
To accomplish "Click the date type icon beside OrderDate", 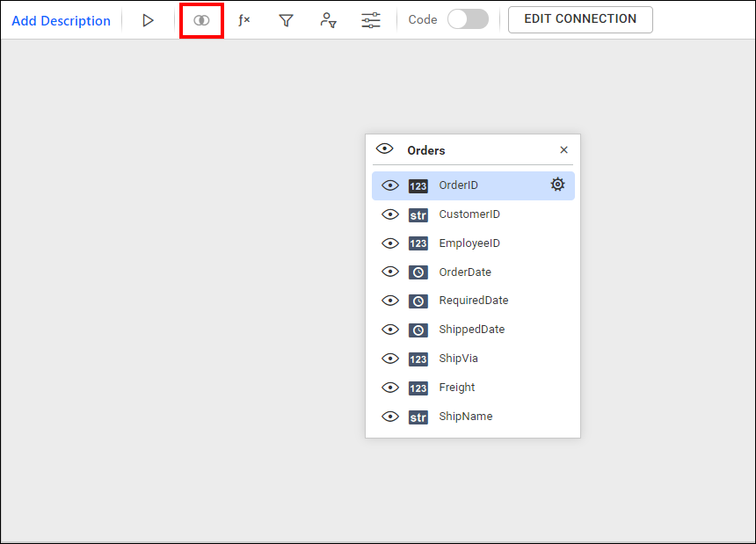I will pyautogui.click(x=418, y=272).
